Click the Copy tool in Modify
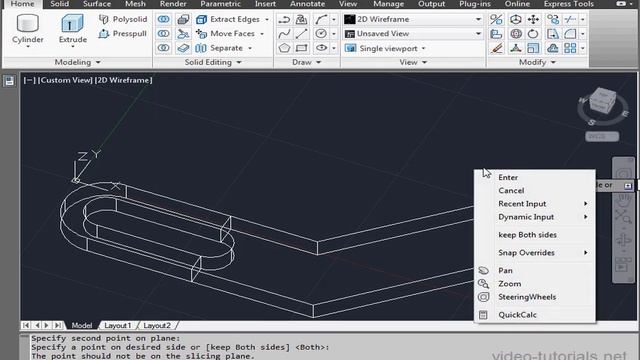The image size is (640, 360). tap(553, 19)
